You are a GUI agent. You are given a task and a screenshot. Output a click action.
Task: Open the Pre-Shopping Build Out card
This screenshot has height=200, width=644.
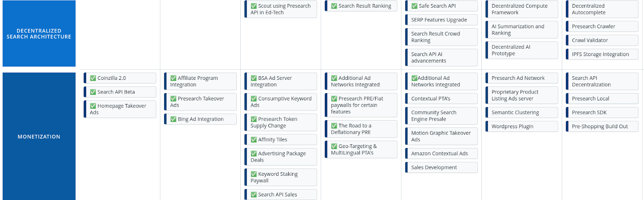[602, 126]
